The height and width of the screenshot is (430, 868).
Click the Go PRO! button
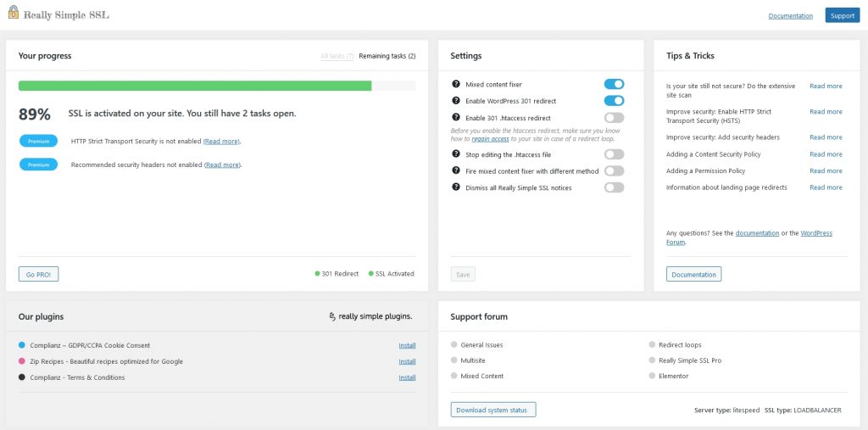(x=38, y=274)
